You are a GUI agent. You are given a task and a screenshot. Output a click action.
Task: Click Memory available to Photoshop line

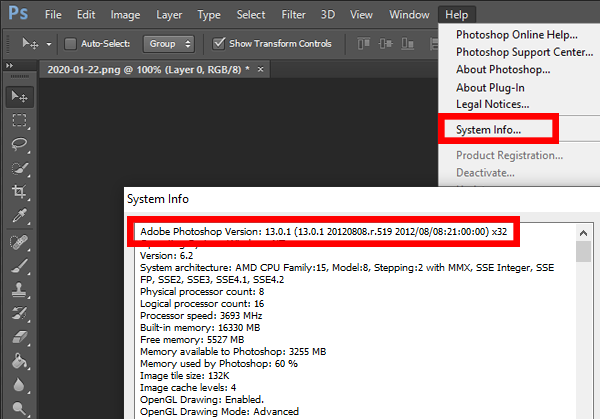233,352
